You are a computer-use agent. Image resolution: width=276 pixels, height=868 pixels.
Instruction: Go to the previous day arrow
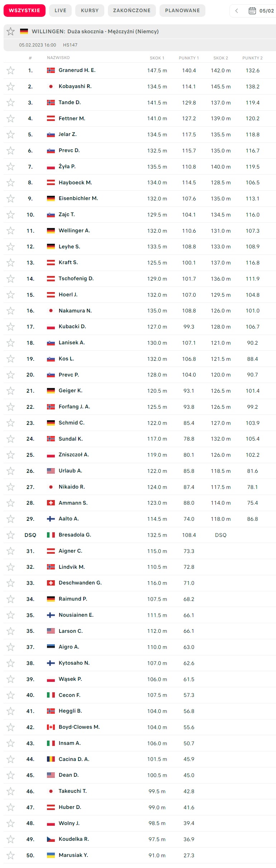237,11
